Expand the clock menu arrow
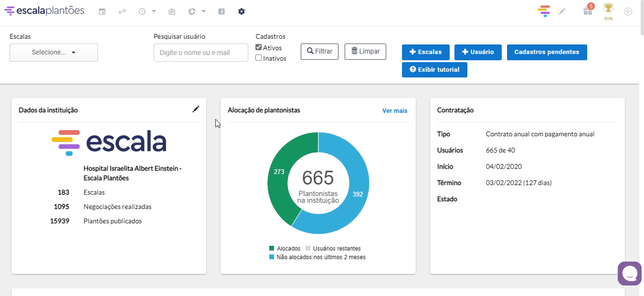 [x=154, y=11]
